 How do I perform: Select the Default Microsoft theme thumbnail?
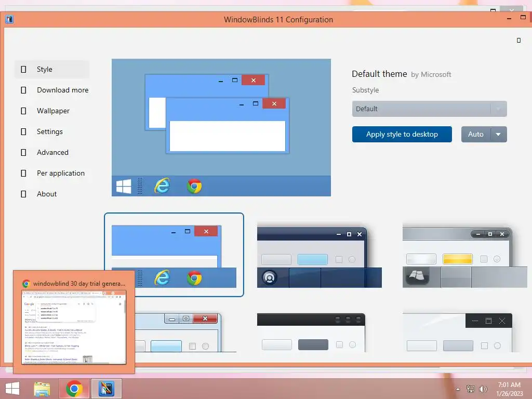pyautogui.click(x=174, y=255)
